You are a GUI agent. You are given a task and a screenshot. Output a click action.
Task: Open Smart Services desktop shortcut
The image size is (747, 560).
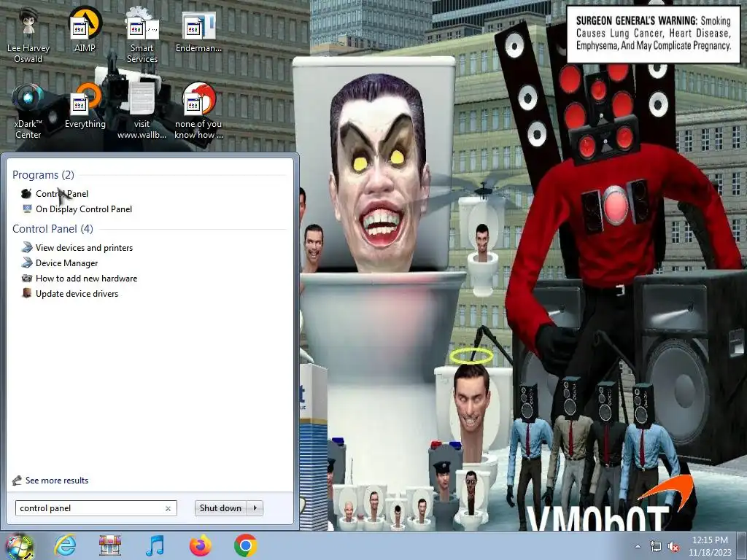pyautogui.click(x=142, y=36)
